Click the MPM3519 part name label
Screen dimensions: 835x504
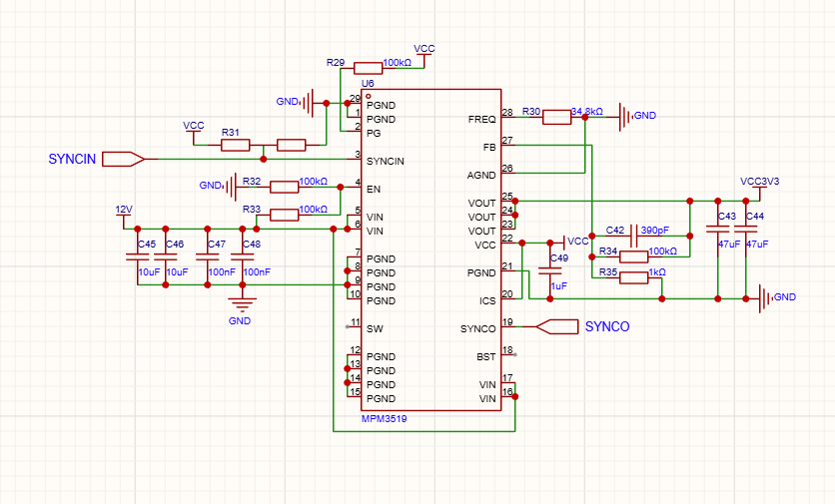coord(384,417)
